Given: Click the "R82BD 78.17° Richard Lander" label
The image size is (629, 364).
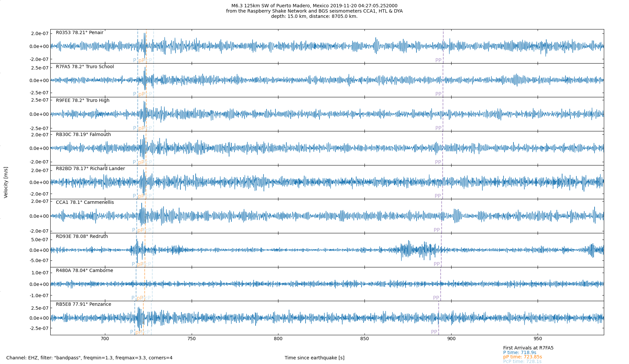Looking at the screenshot, I should tap(90, 169).
